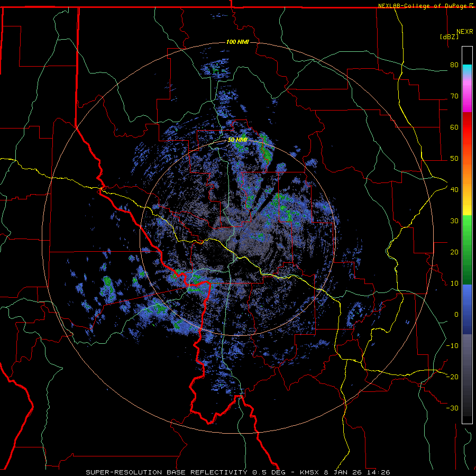Click the 80 value on the dBZ scale

(x=454, y=65)
